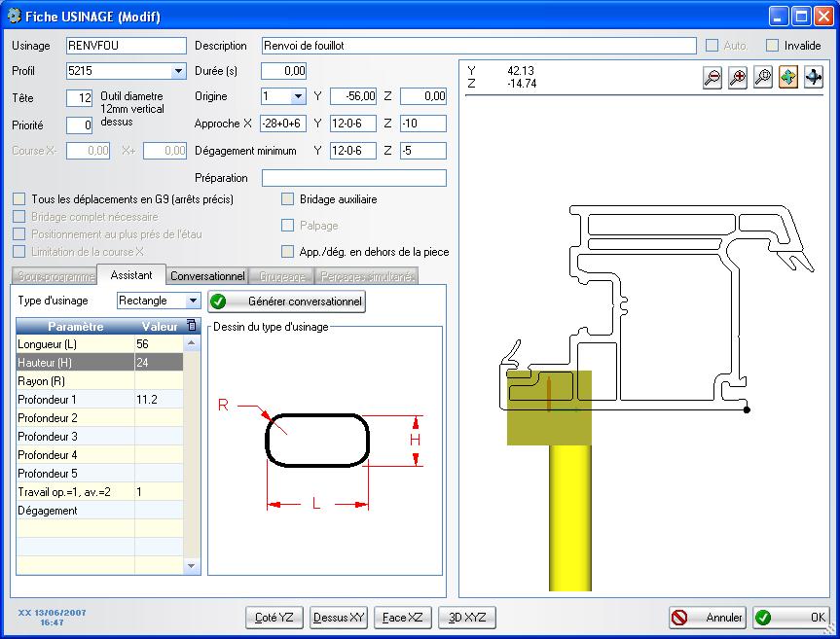Click the Profondeur 1 value 11.2
Viewport: 840px width, 639px height.
pos(159,399)
